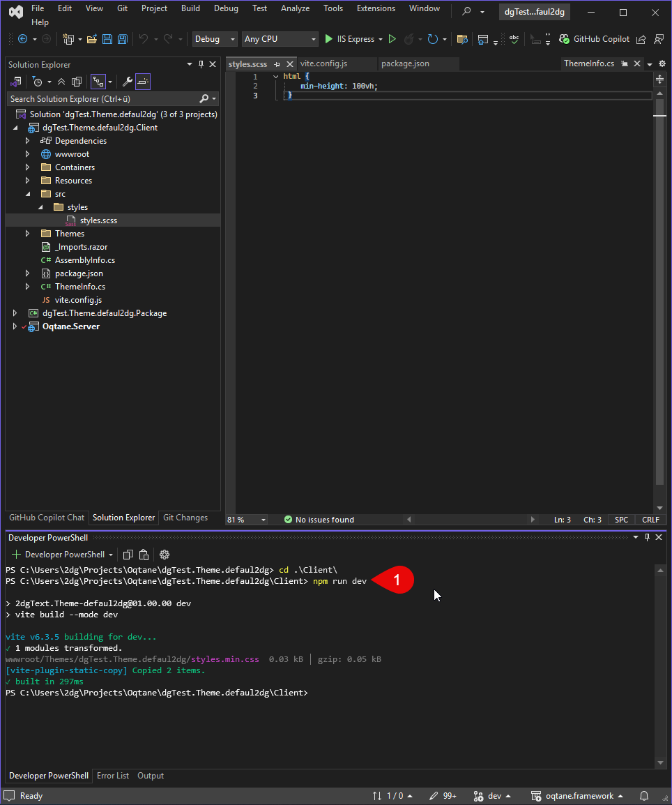The image size is (672, 805).
Task: Close the styles.scss editor tab
Action: (290, 64)
